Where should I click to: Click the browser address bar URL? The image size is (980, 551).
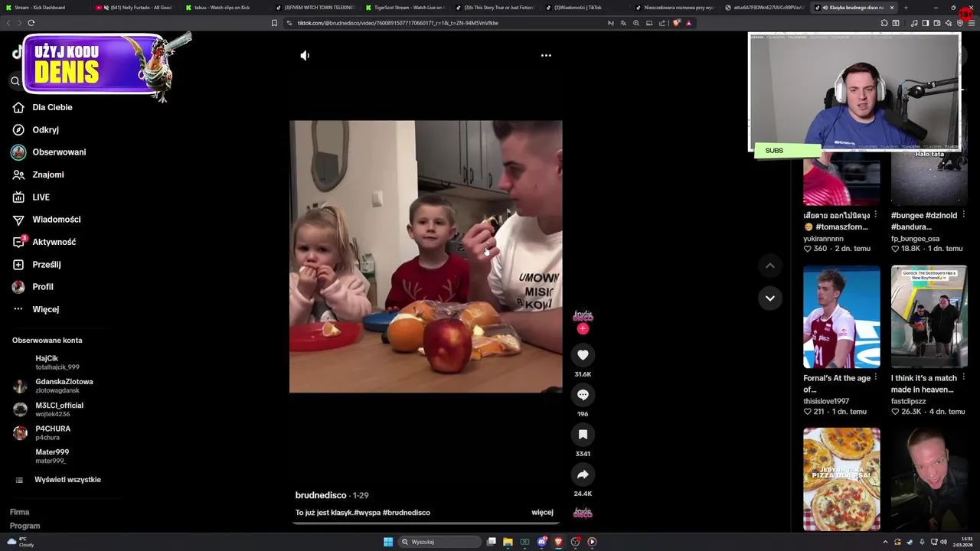pyautogui.click(x=397, y=23)
